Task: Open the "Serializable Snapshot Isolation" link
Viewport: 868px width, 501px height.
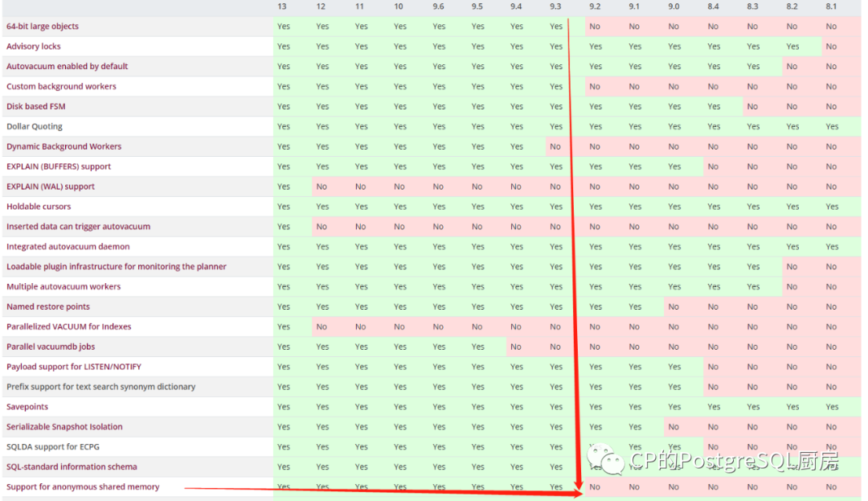Action: (64, 427)
